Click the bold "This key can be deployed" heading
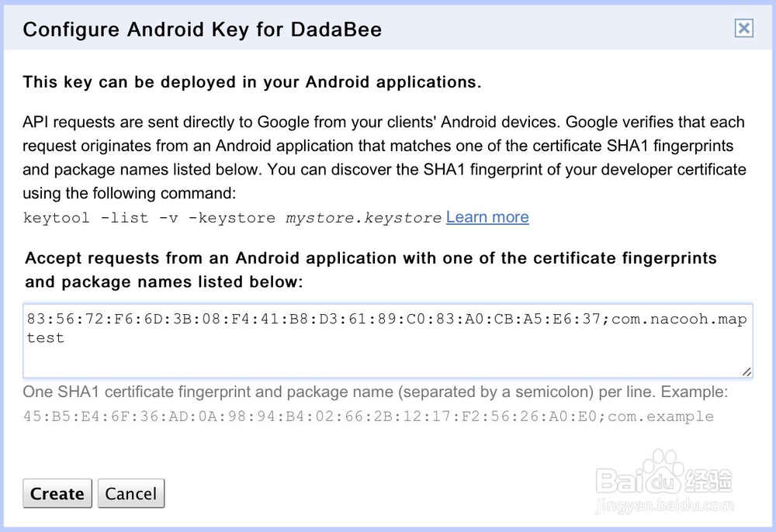The width and height of the screenshot is (776, 532). [252, 82]
